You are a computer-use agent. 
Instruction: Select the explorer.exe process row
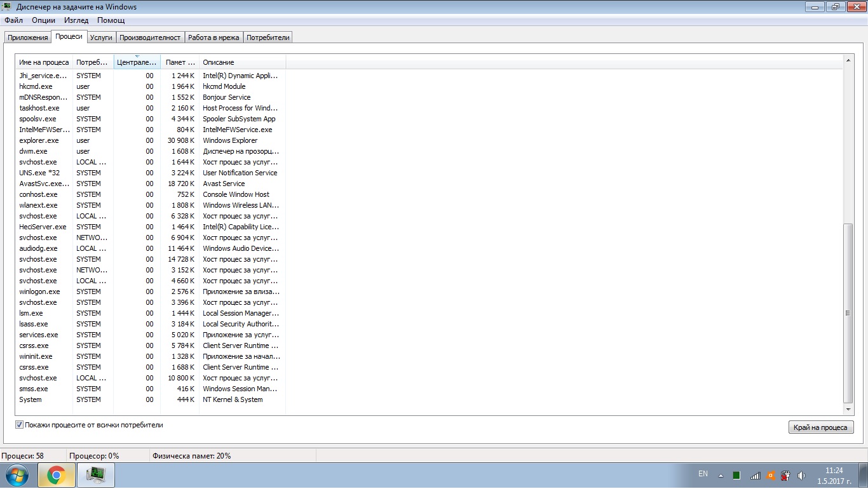(151, 140)
